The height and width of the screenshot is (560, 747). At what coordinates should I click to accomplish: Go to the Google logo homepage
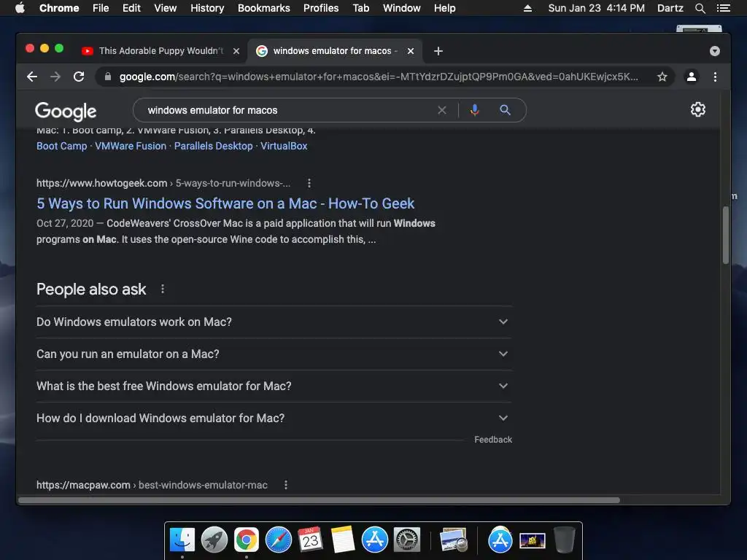tap(66, 112)
